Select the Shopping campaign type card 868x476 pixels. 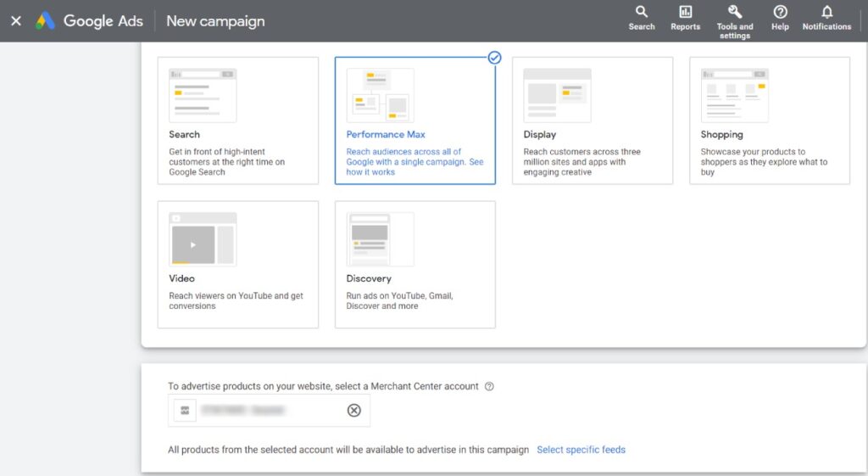[770, 120]
